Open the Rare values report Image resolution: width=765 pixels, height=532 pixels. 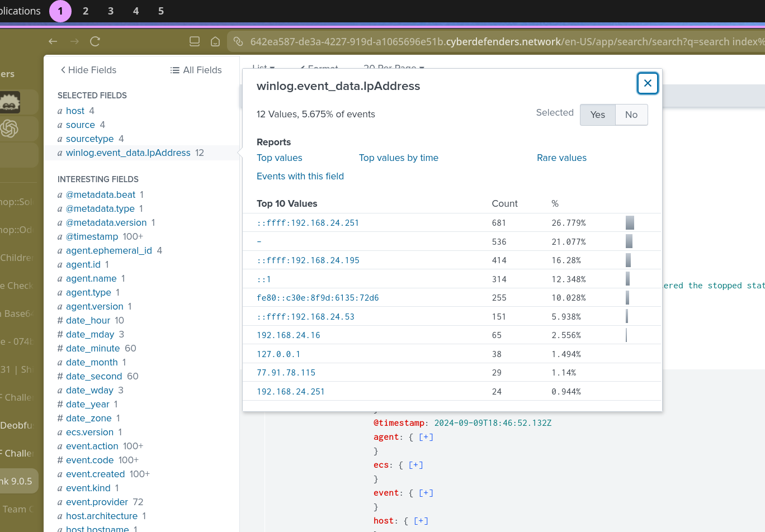click(x=561, y=158)
